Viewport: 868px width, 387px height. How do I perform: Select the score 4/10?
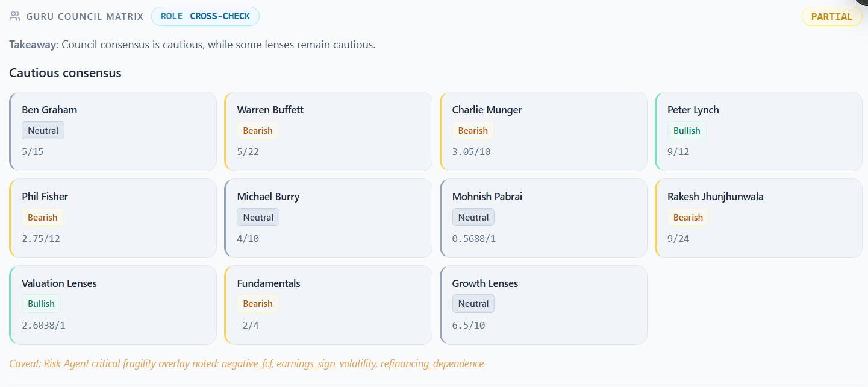click(x=248, y=239)
